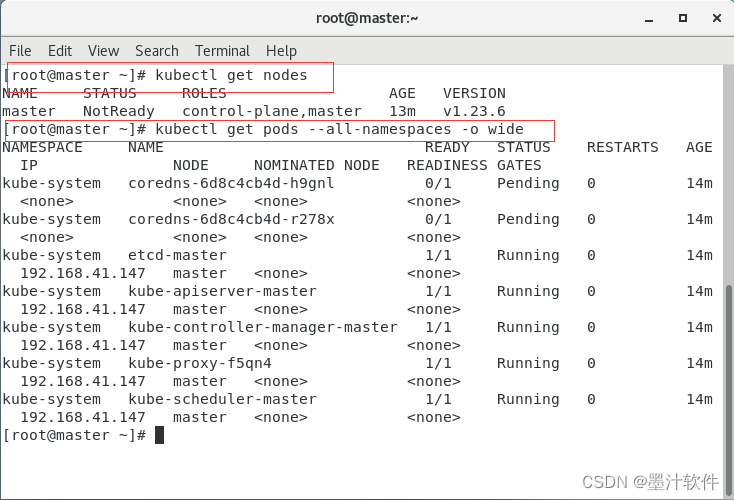Click the control-plane,master roles value

(x=272, y=111)
